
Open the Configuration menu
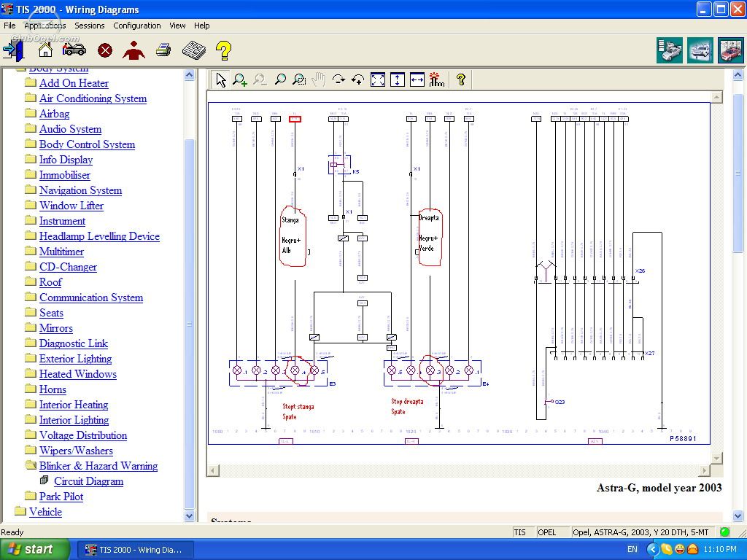(136, 26)
